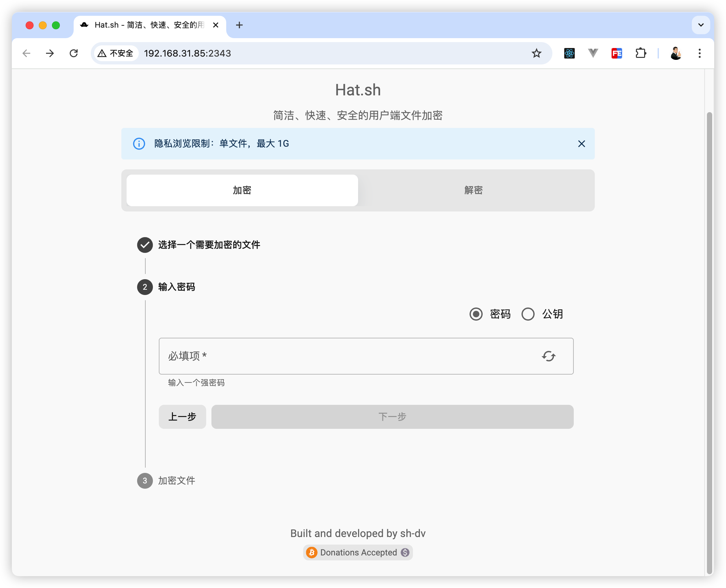This screenshot has width=726, height=588.
Task: Select the 加密 tab
Action: [242, 190]
